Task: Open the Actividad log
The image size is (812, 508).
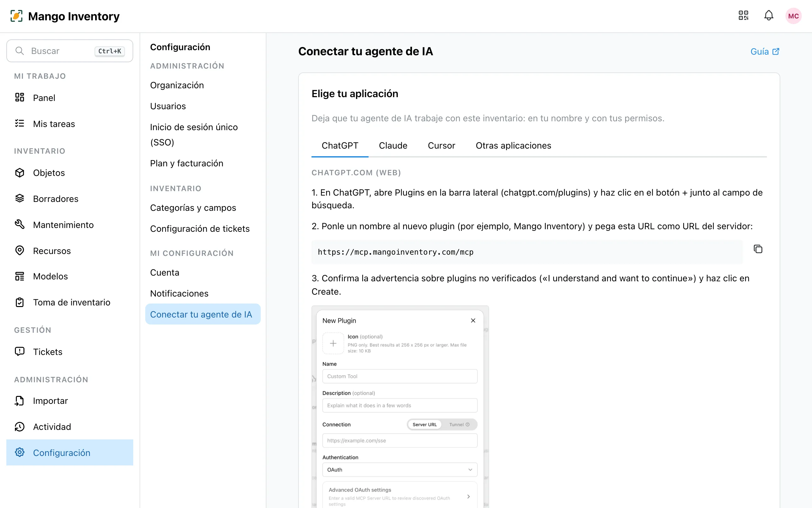Action: pyautogui.click(x=70, y=427)
